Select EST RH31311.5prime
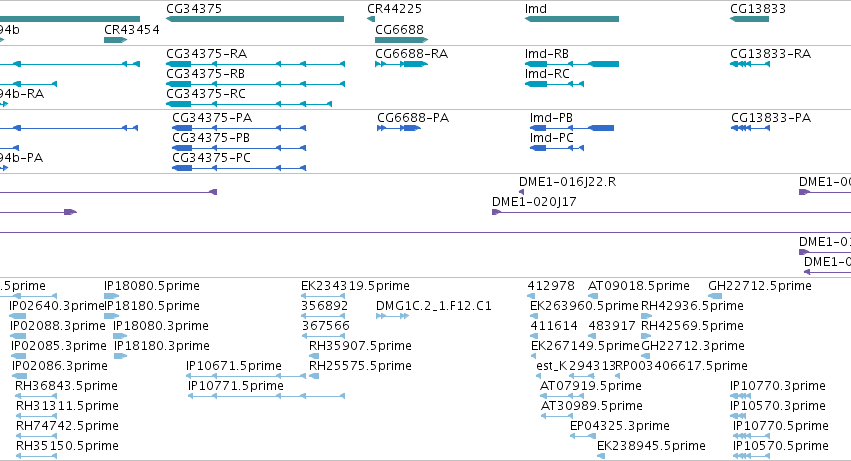The width and height of the screenshot is (851, 461). click(x=36, y=417)
